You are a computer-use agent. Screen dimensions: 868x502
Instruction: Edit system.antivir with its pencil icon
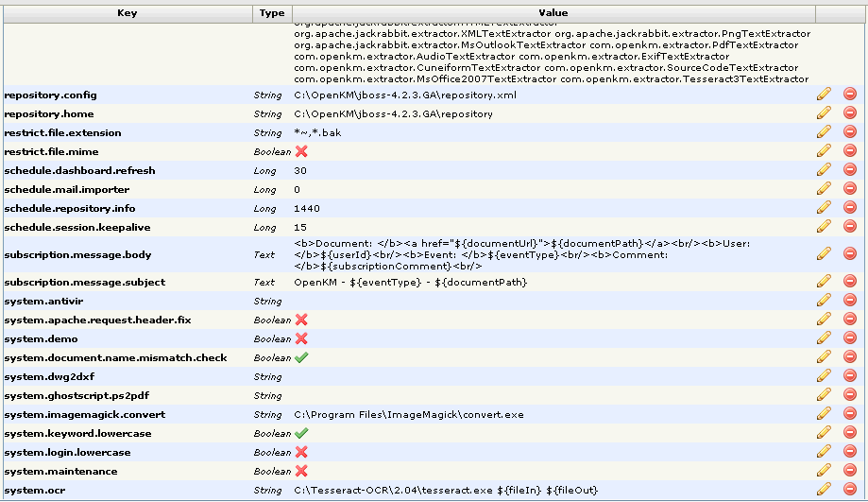tap(824, 301)
